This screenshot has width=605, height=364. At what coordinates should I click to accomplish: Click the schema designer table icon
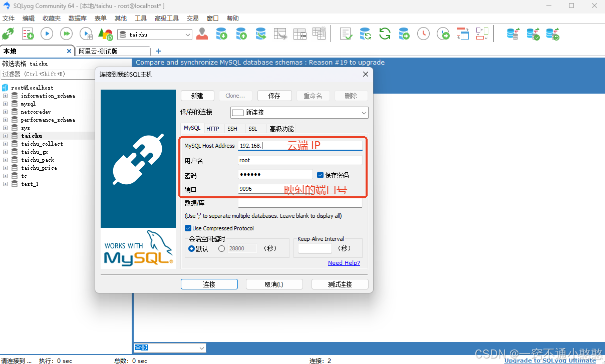280,34
